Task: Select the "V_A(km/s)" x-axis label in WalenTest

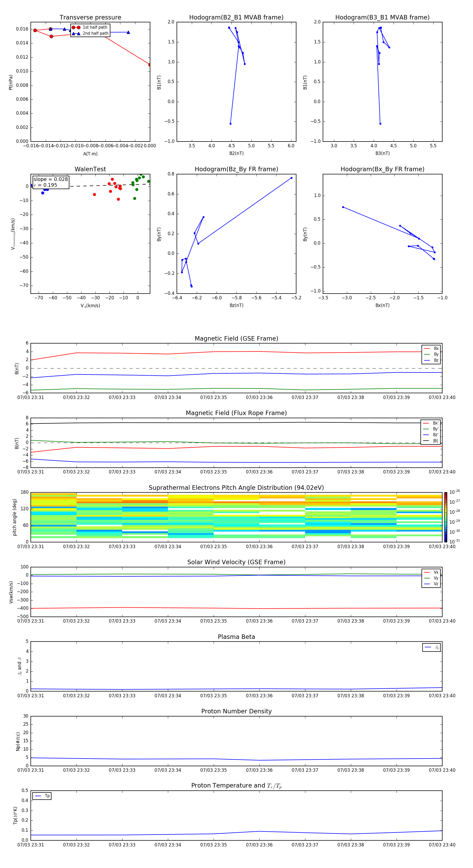Action: click(90, 306)
